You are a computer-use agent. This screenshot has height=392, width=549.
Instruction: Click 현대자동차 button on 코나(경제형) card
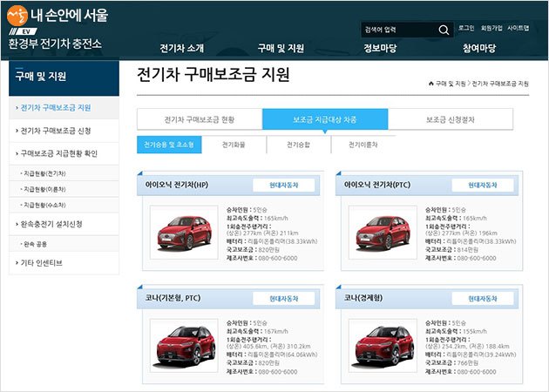483,299
